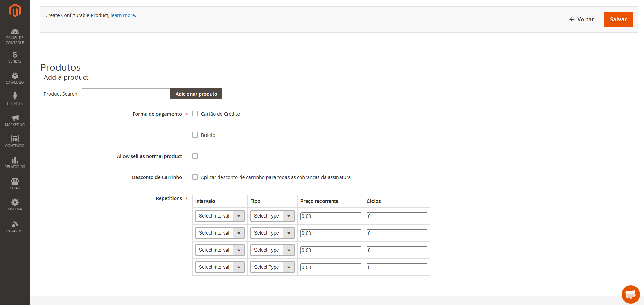Focus the Product Search input field
Image resolution: width=644 pixels, height=305 pixels.
(126, 94)
